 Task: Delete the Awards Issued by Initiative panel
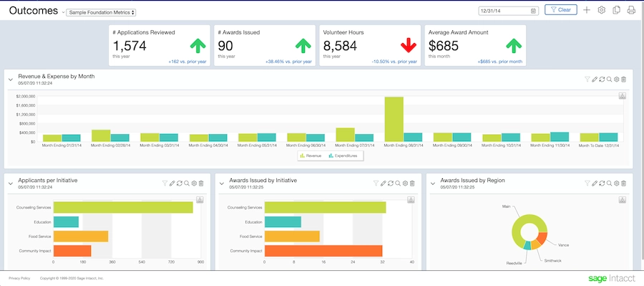412,183
